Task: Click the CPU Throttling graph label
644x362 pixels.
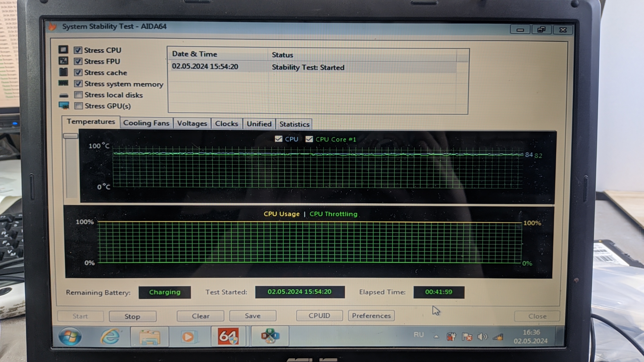Action: click(333, 214)
